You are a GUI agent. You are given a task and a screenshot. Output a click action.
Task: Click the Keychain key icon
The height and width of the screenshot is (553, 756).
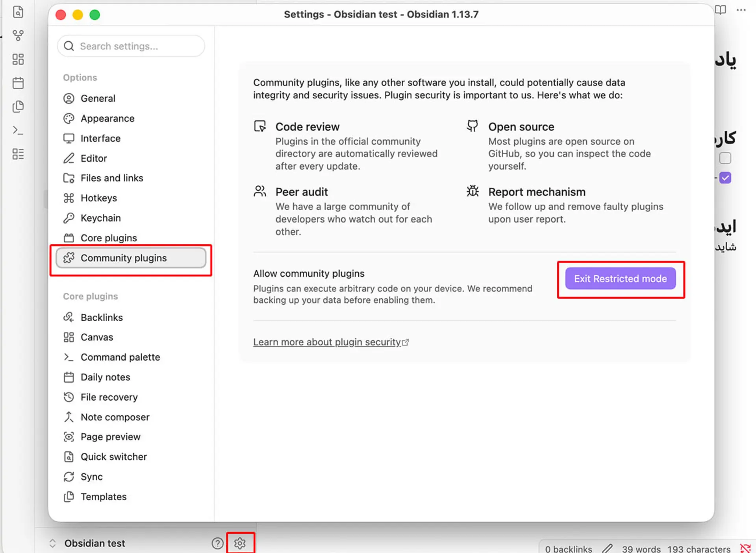[x=69, y=218]
